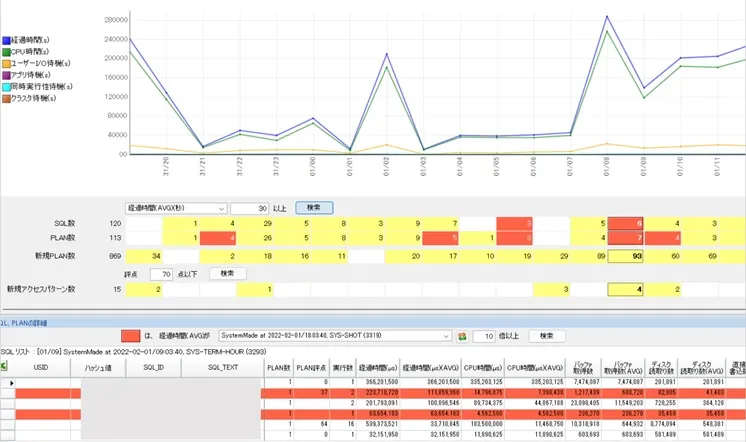
Task: Click the orange ユーザーI/O待機(s) legend swatch
Action: point(6,64)
